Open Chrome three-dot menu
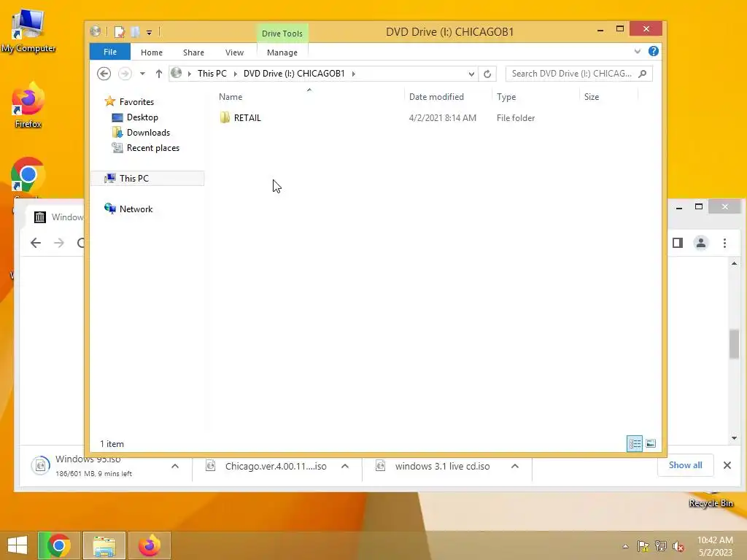The image size is (747, 560). [724, 243]
